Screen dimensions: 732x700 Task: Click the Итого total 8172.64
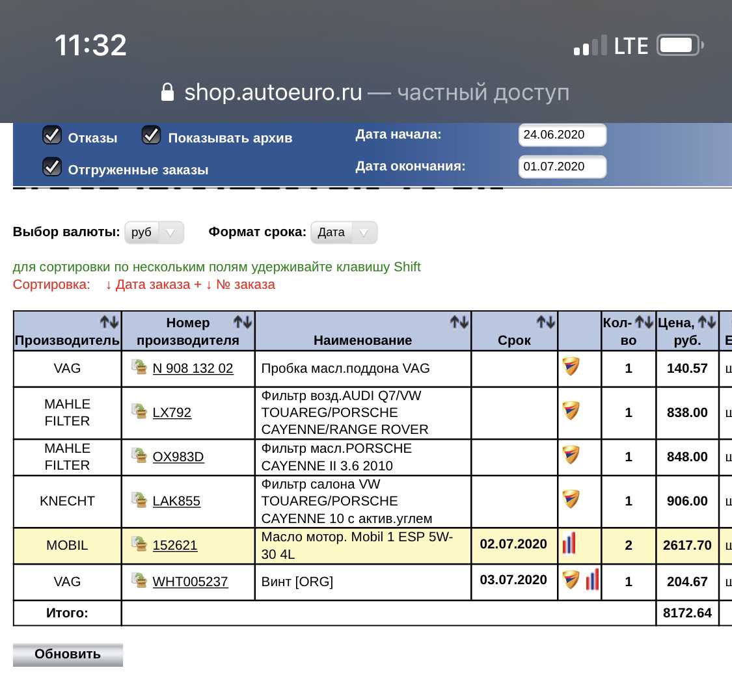click(687, 613)
